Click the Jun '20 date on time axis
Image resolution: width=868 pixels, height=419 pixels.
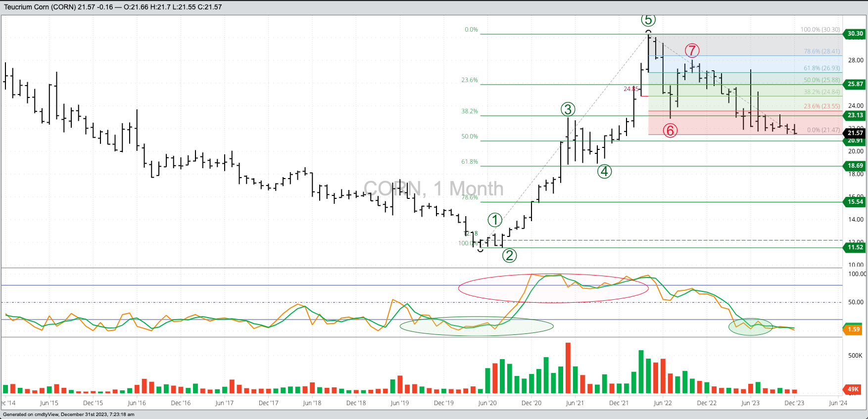coord(487,403)
